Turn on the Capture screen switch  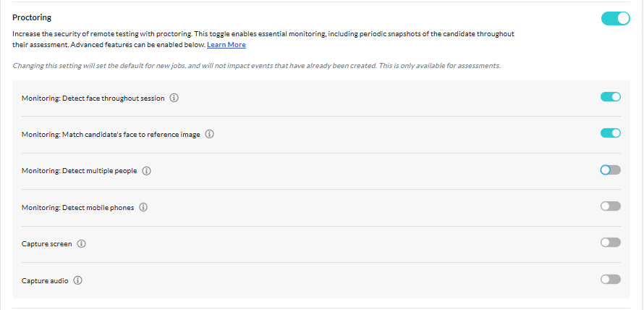pos(610,243)
